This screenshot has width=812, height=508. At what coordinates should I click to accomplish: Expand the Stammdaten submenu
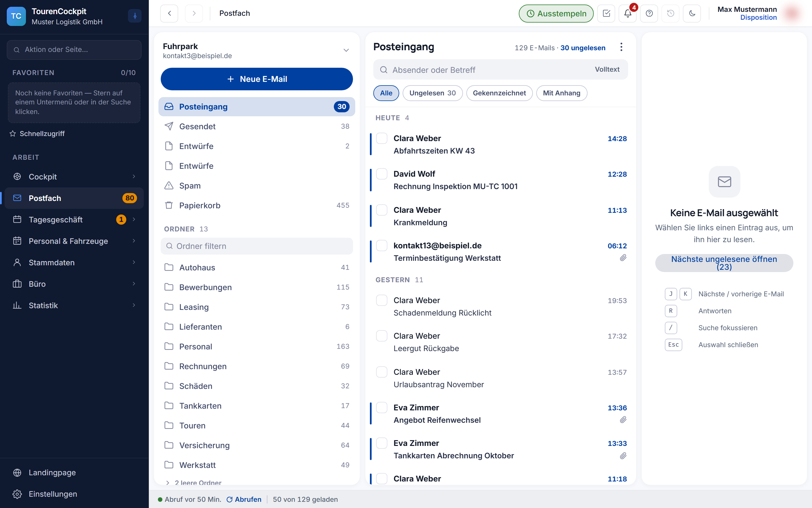[x=134, y=262]
